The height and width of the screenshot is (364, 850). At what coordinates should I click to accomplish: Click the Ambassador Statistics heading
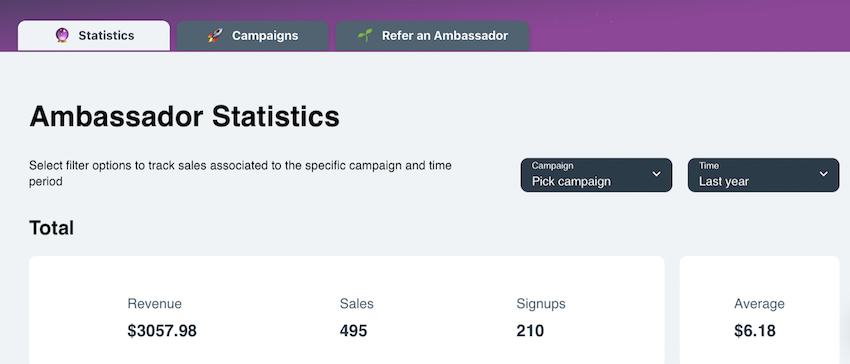tap(184, 117)
